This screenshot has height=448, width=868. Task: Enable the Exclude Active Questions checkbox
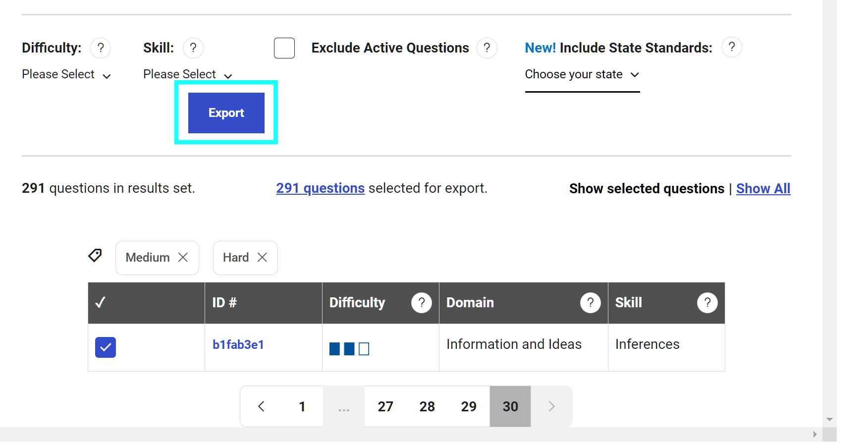point(284,48)
